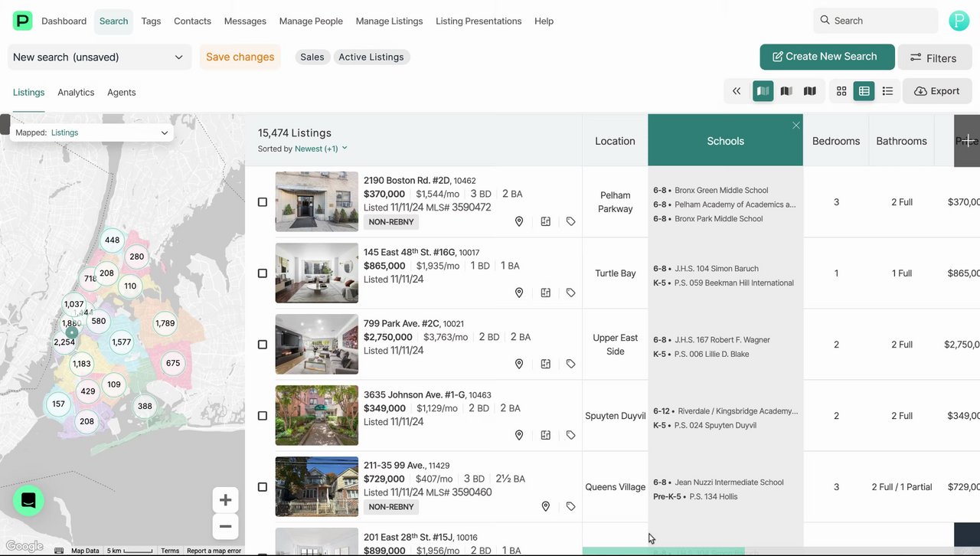Check the 799 Park Ave. #2C listing
Image resolution: width=980 pixels, height=556 pixels.
pyautogui.click(x=263, y=345)
